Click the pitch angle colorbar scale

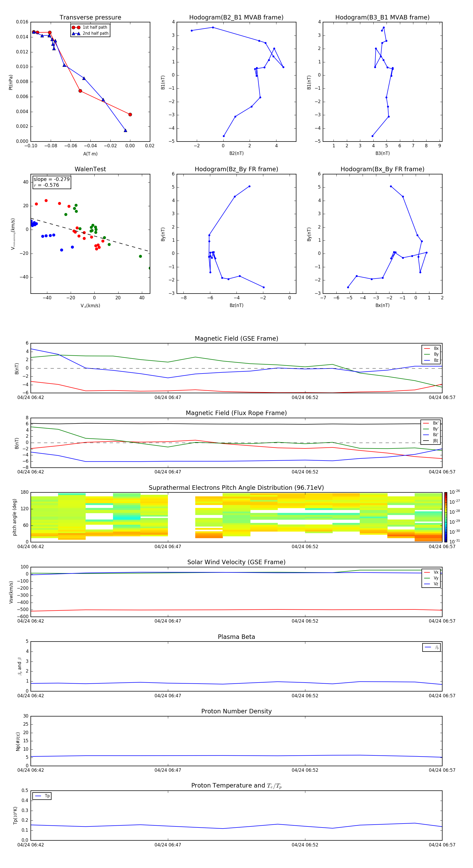click(x=445, y=517)
